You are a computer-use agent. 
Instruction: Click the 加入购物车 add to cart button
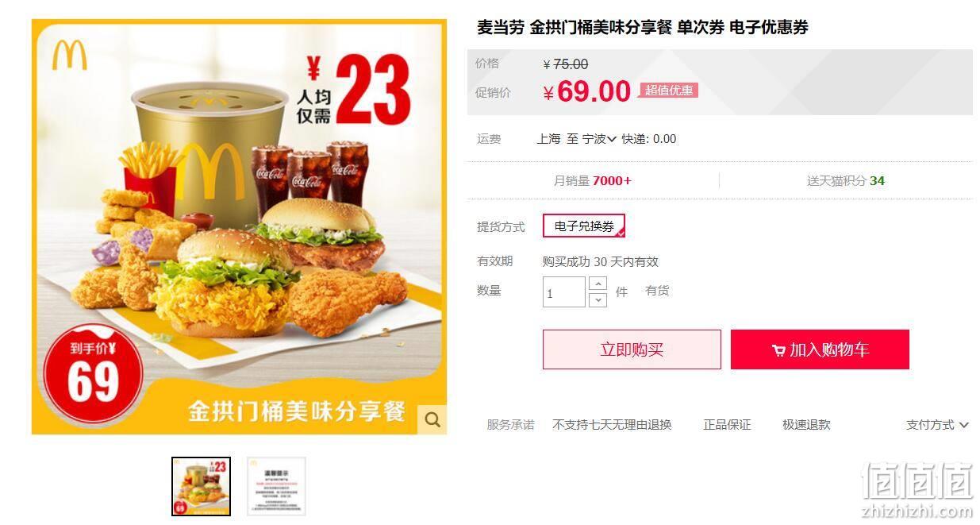point(820,349)
